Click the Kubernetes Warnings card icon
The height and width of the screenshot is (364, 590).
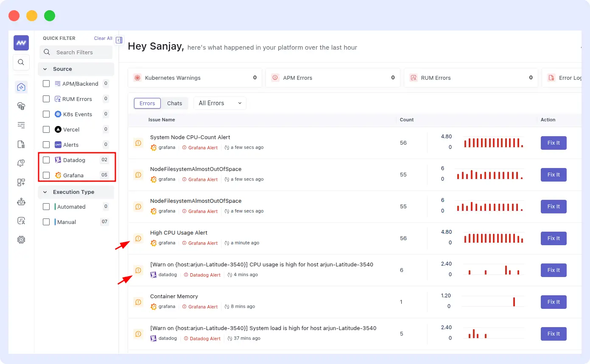(137, 78)
